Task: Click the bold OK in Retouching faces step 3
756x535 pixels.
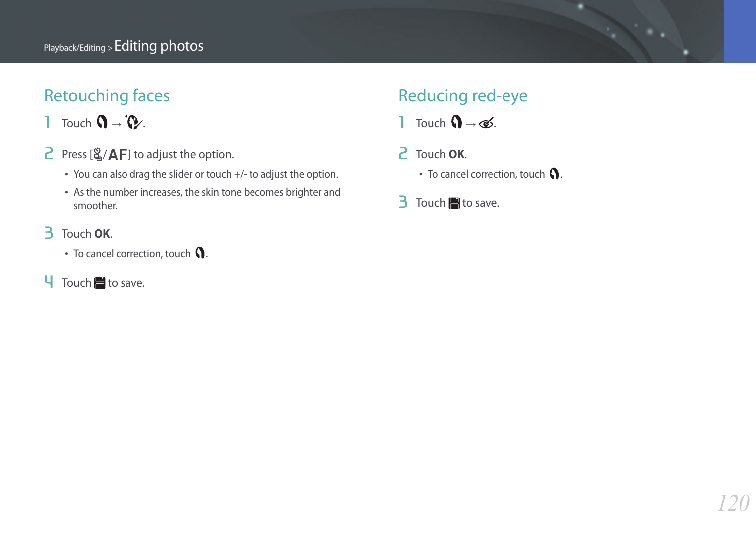Action: click(x=102, y=234)
